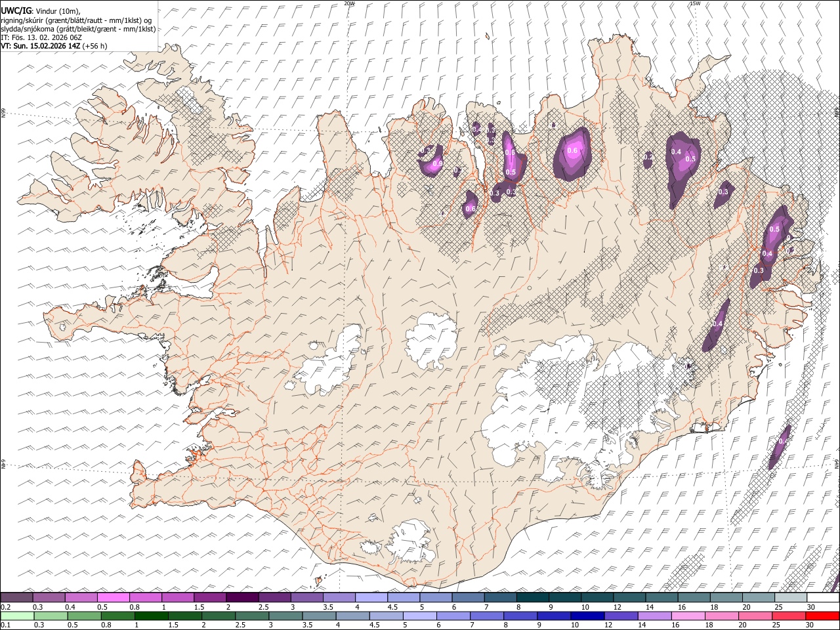The image size is (840, 630).
Task: Pick the pale green 0.1 rain scale swatch
Action: (17, 616)
